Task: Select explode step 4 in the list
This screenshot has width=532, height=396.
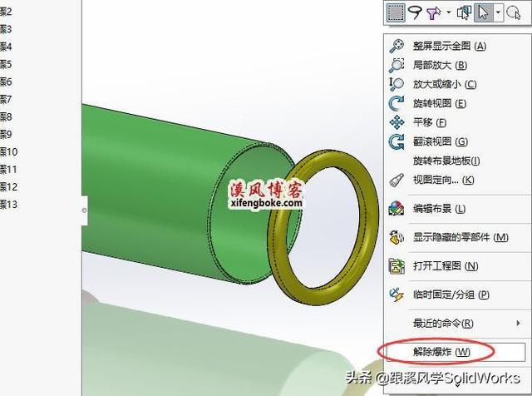Action: click(6, 47)
